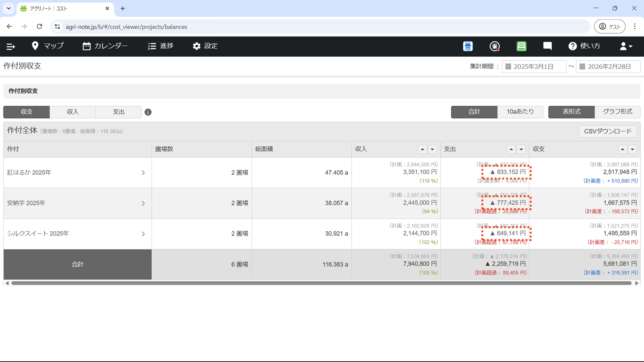Click the start date 2025年3月1日 field
This screenshot has width=644, height=362.
tap(534, 67)
